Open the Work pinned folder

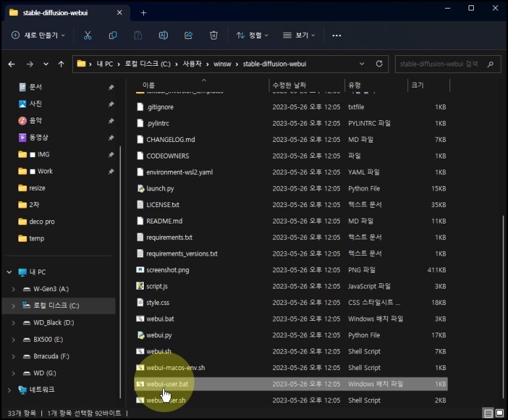(45, 171)
